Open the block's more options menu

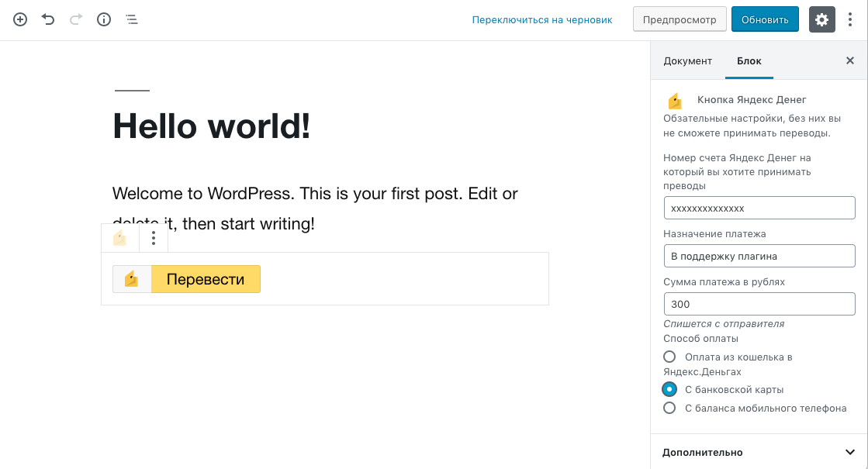pyautogui.click(x=154, y=238)
